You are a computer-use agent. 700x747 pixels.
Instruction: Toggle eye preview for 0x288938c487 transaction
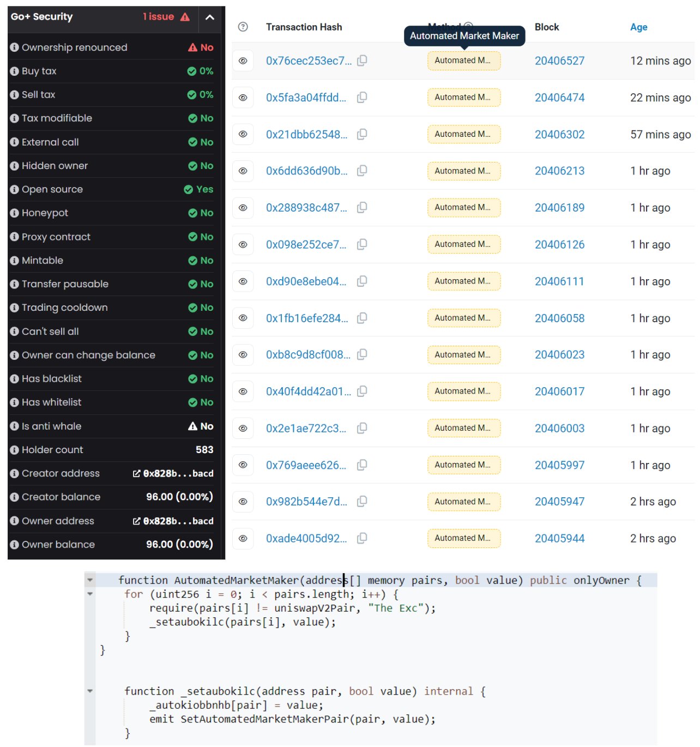pyautogui.click(x=243, y=208)
